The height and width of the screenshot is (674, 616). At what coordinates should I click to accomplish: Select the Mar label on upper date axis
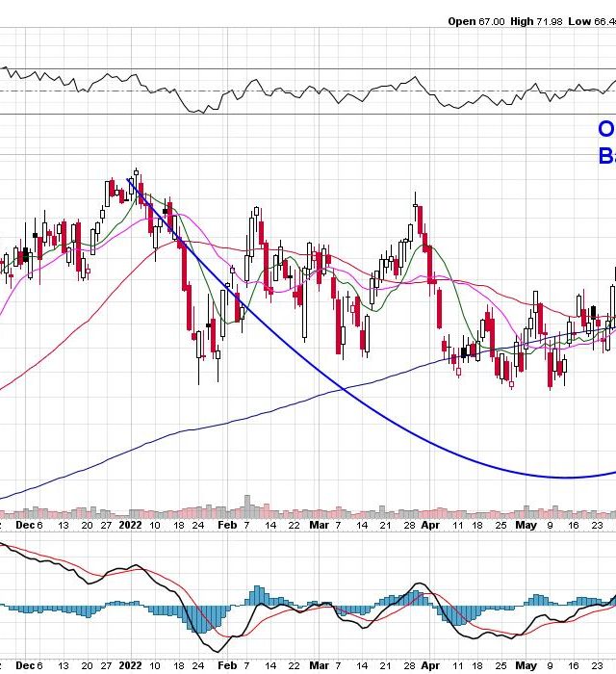click(319, 526)
